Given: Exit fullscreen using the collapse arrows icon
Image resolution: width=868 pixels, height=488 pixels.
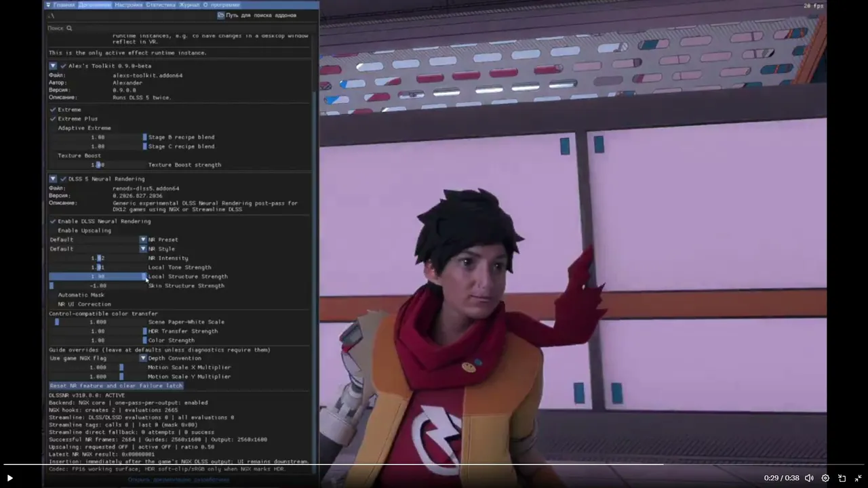Looking at the screenshot, I should pos(858,478).
